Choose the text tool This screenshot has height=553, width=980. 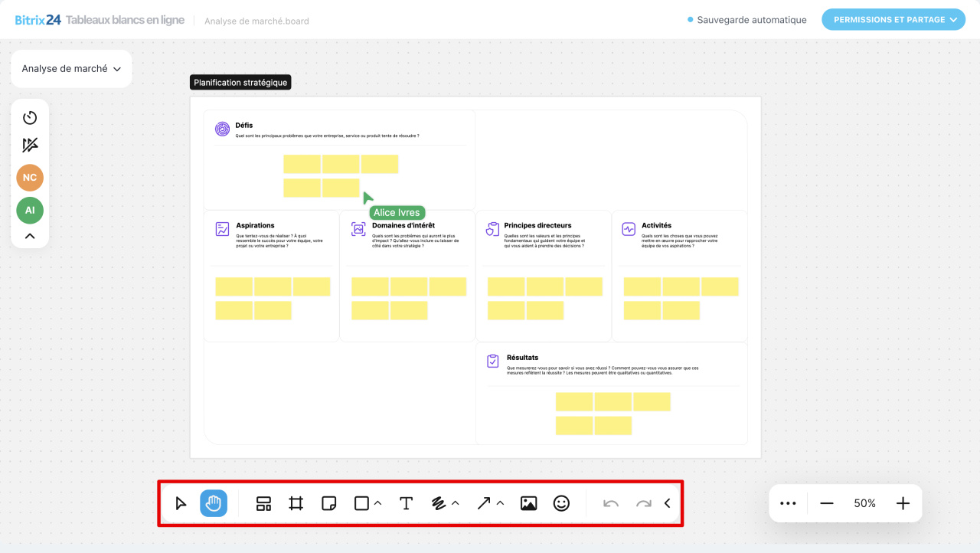(x=407, y=503)
